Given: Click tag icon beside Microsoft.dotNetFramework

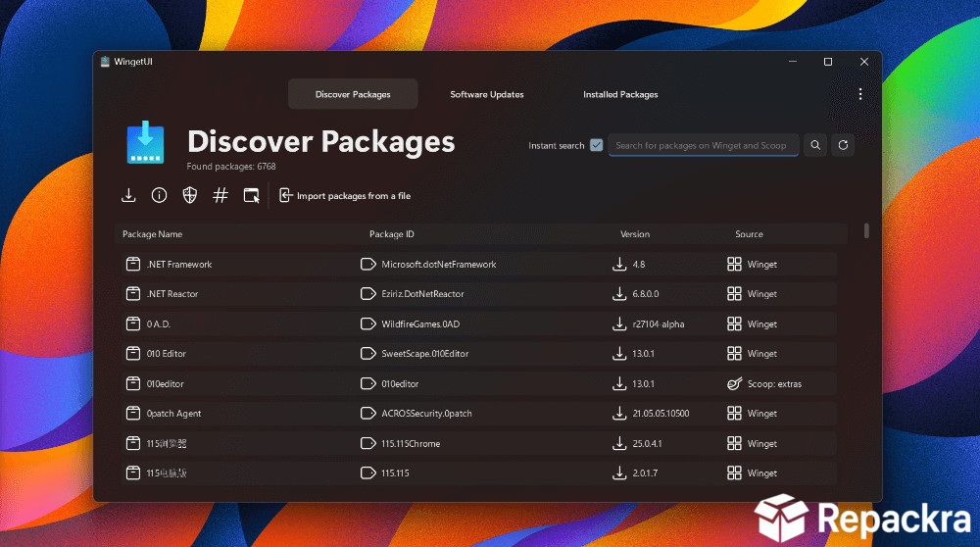Looking at the screenshot, I should pos(368,264).
